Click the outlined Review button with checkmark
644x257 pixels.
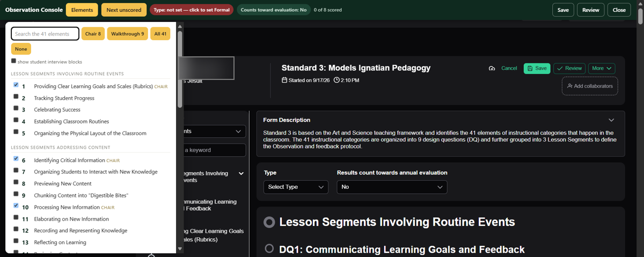(569, 68)
